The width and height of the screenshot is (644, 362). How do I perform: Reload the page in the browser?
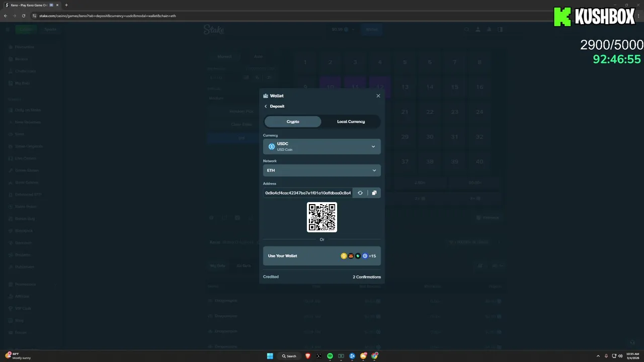point(24,16)
